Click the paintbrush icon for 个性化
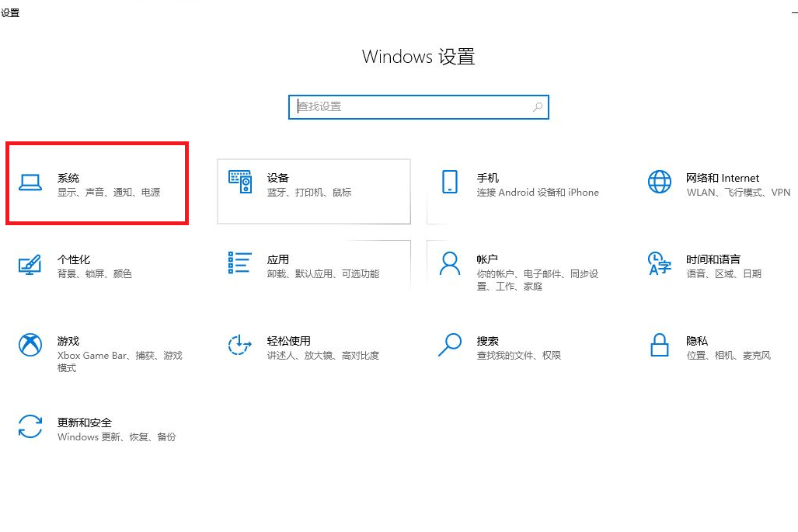This screenshot has width=798, height=532. (x=30, y=265)
